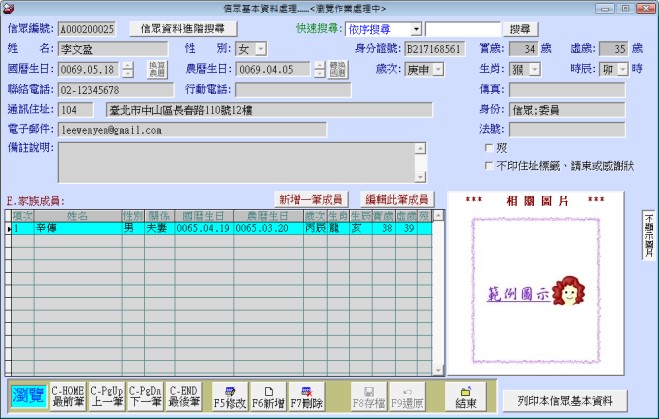
Task: Click the quick search text input field
Action: pos(464,29)
